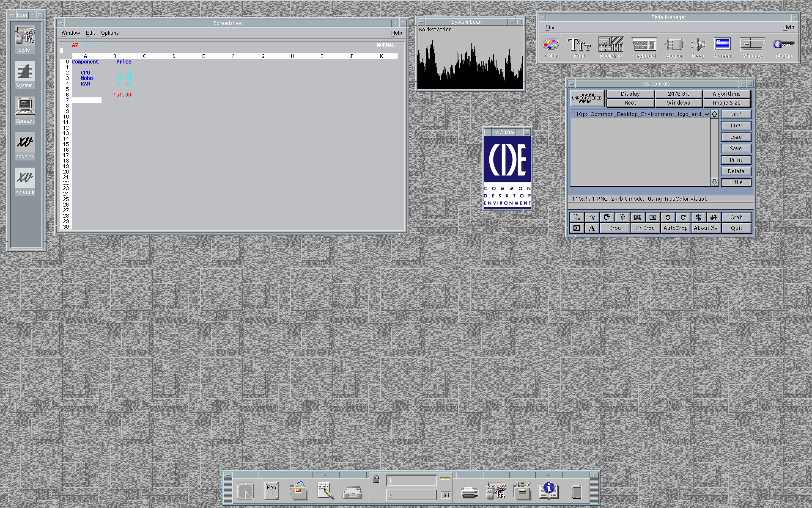
Task: Open the Help Manager info book icon
Action: click(x=549, y=491)
